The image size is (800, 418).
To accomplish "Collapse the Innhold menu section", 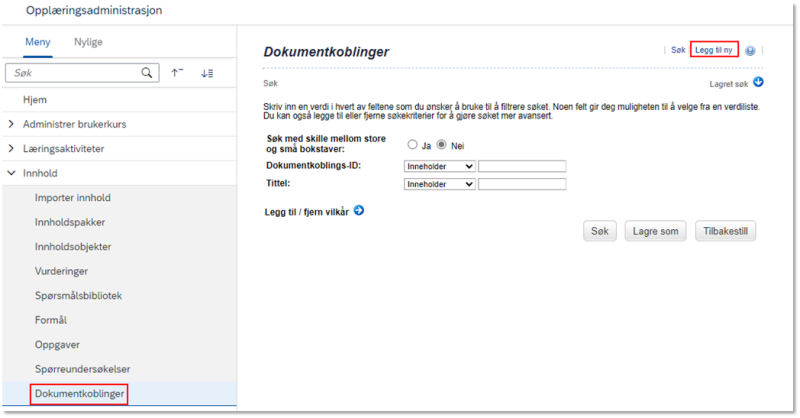I will (11, 173).
